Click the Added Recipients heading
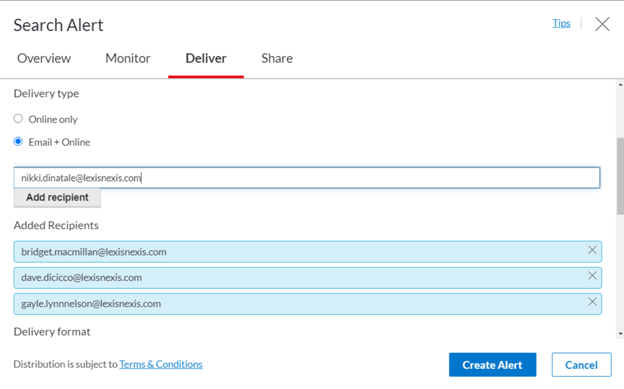This screenshot has width=624, height=389. click(56, 225)
